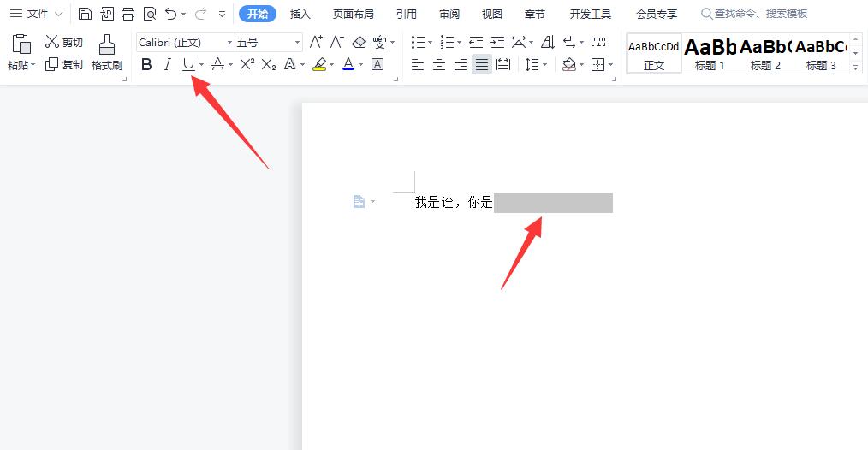Apply superscript with the X² icon

(247, 64)
